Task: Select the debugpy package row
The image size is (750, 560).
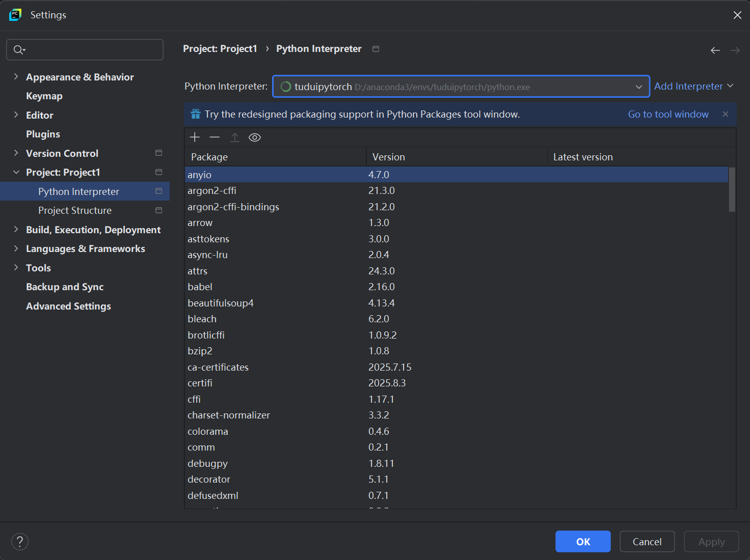Action: coord(457,463)
